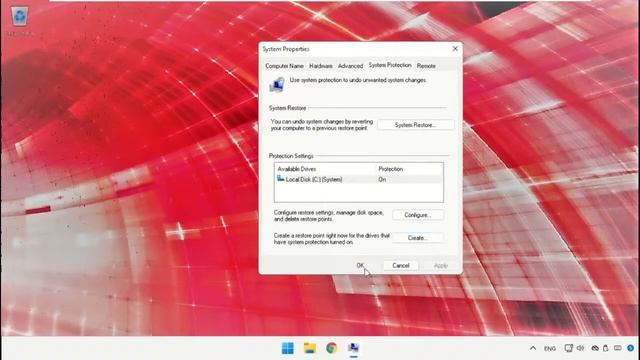Click the speaker volume tray icon
This screenshot has width=640, height=360.
point(580,348)
